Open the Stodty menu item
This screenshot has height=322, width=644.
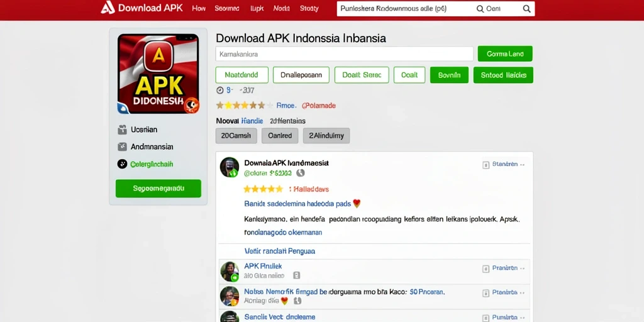309,8
